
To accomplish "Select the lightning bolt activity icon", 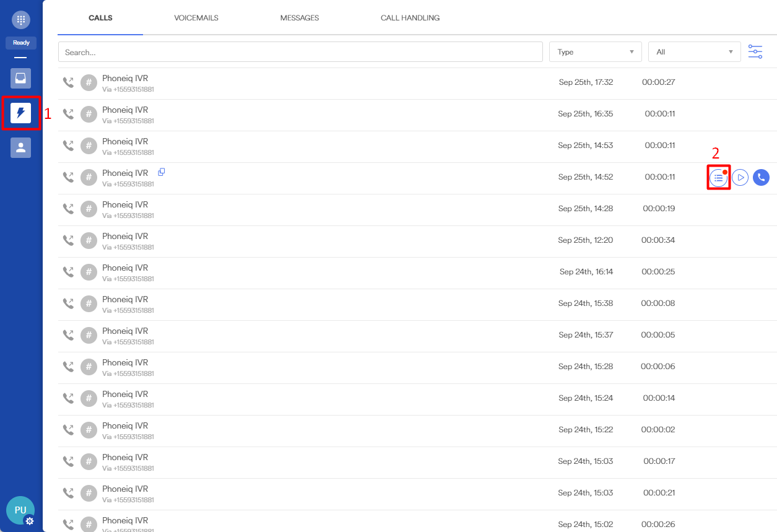I will coord(20,113).
